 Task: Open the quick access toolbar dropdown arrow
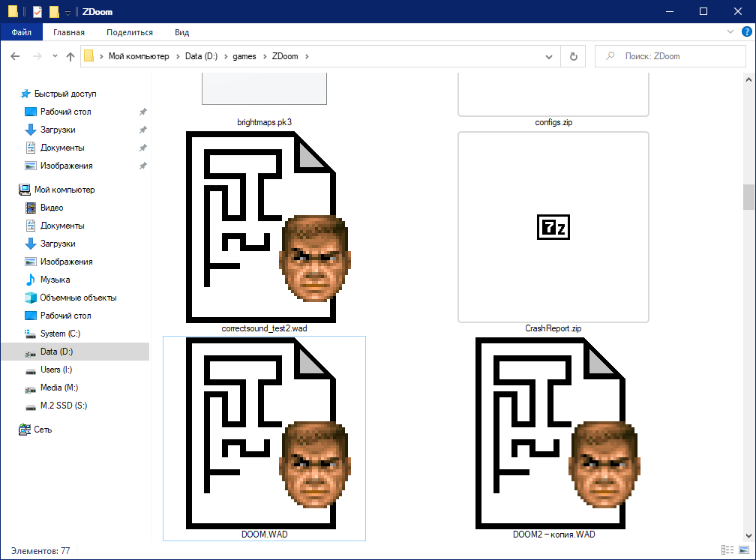coord(67,12)
